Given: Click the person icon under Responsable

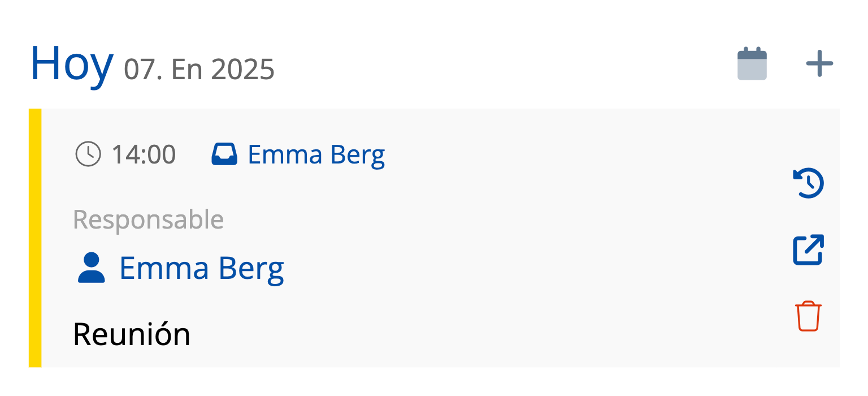Looking at the screenshot, I should (91, 268).
